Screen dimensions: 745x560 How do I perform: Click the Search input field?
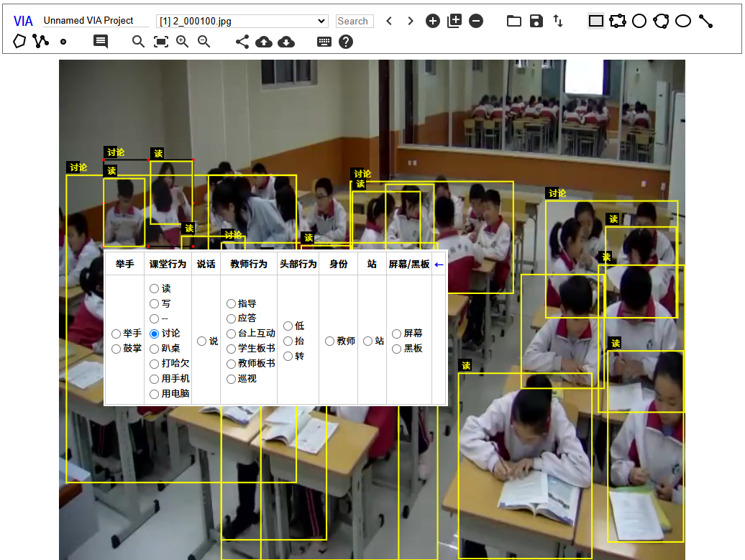(x=355, y=21)
